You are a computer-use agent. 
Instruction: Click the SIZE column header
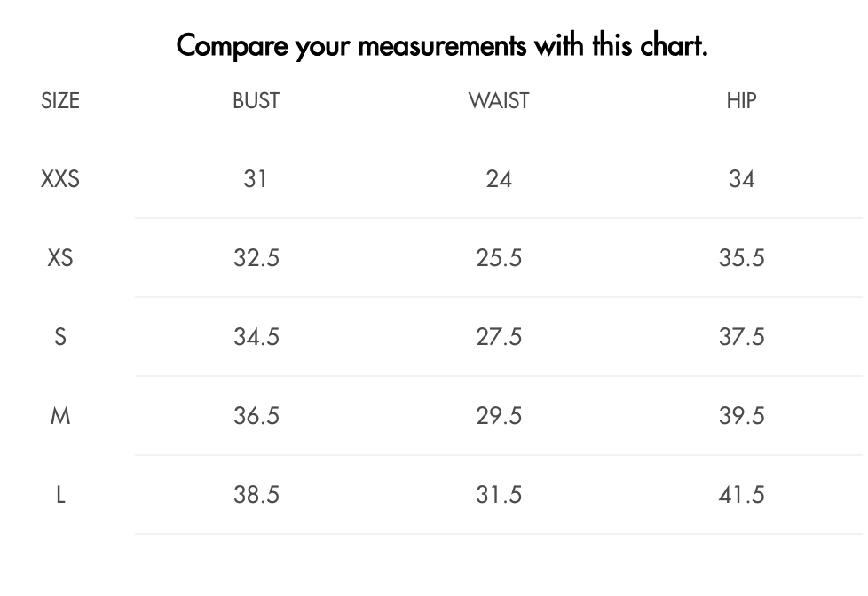(60, 101)
